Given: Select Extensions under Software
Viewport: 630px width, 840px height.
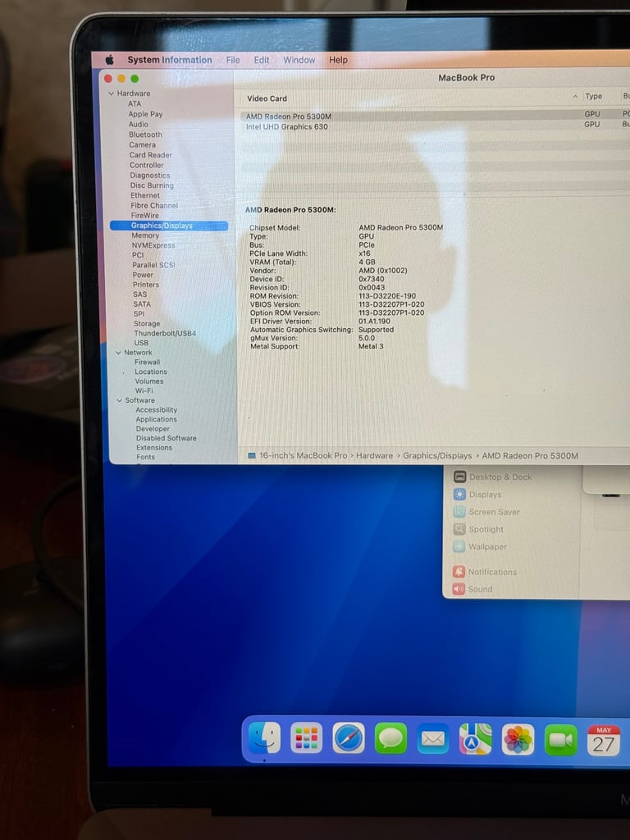Looking at the screenshot, I should tap(154, 447).
